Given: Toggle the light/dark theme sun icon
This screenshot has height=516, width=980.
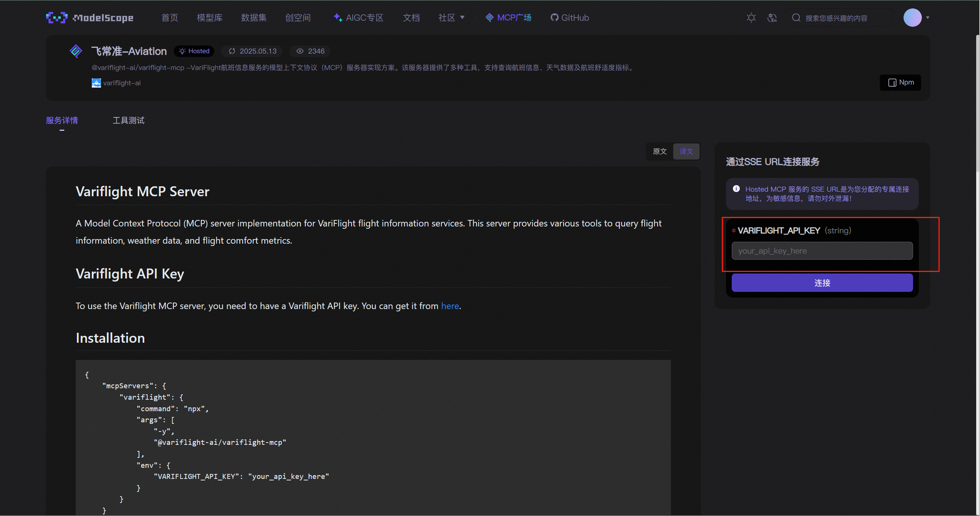Looking at the screenshot, I should [751, 18].
